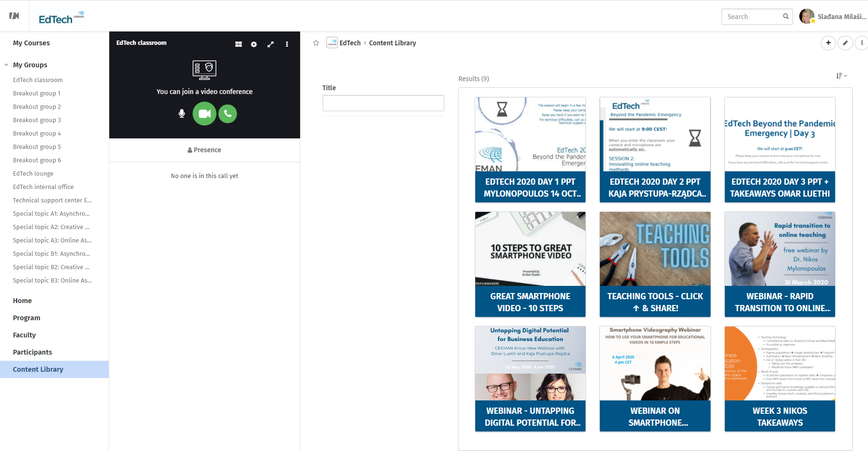Open the EdTech internal office group

[x=43, y=187]
